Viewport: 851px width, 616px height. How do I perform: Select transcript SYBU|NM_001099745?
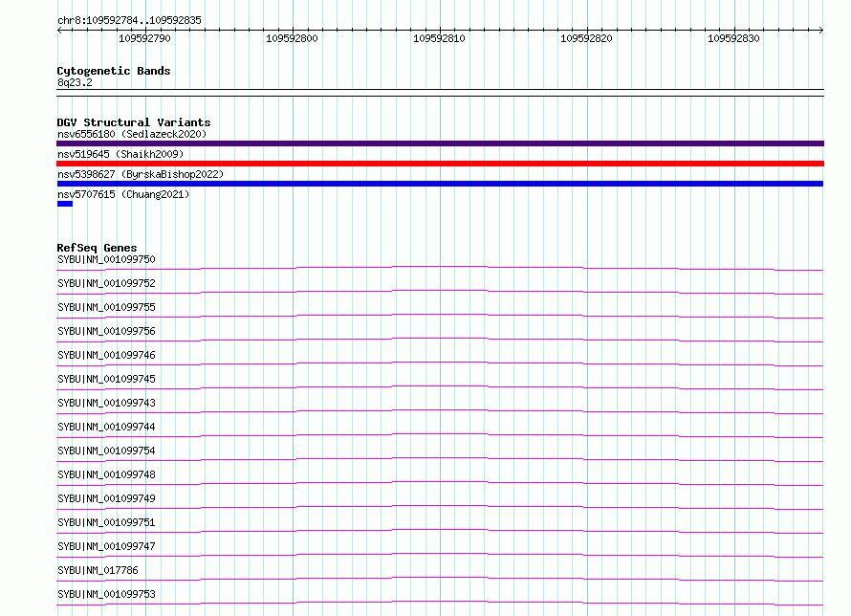[106, 379]
